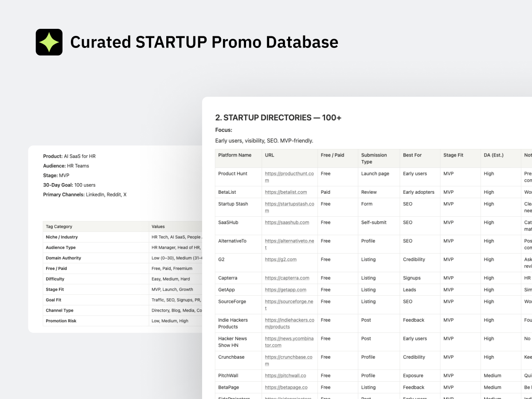Open the pitchwall.co link
This screenshot has height=399, width=532.
click(286, 376)
